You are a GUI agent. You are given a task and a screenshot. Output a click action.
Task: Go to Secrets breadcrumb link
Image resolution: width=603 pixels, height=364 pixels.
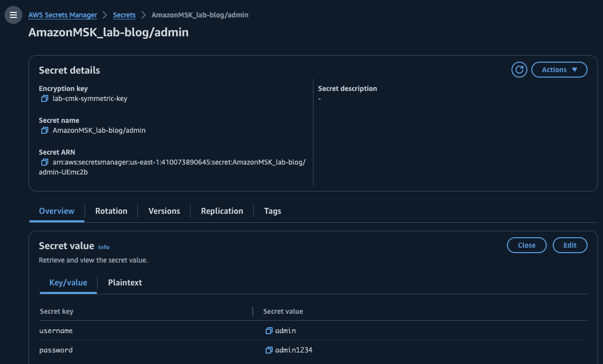coord(124,15)
